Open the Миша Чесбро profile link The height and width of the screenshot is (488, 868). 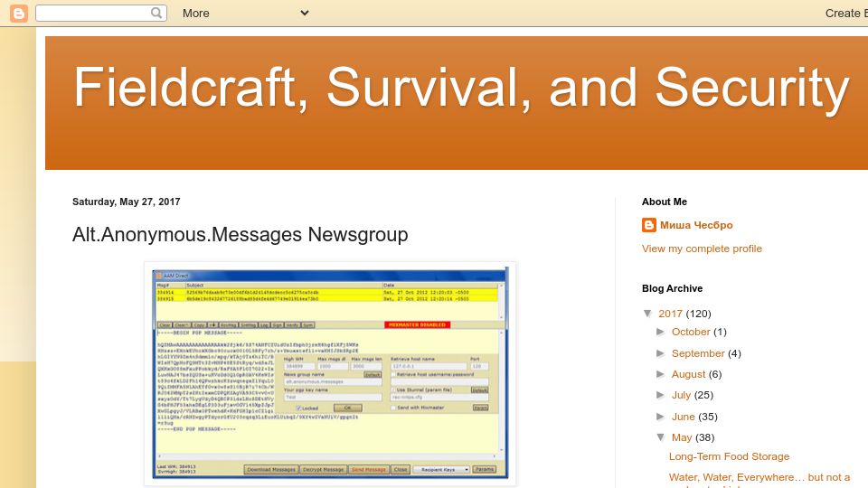[x=696, y=225]
